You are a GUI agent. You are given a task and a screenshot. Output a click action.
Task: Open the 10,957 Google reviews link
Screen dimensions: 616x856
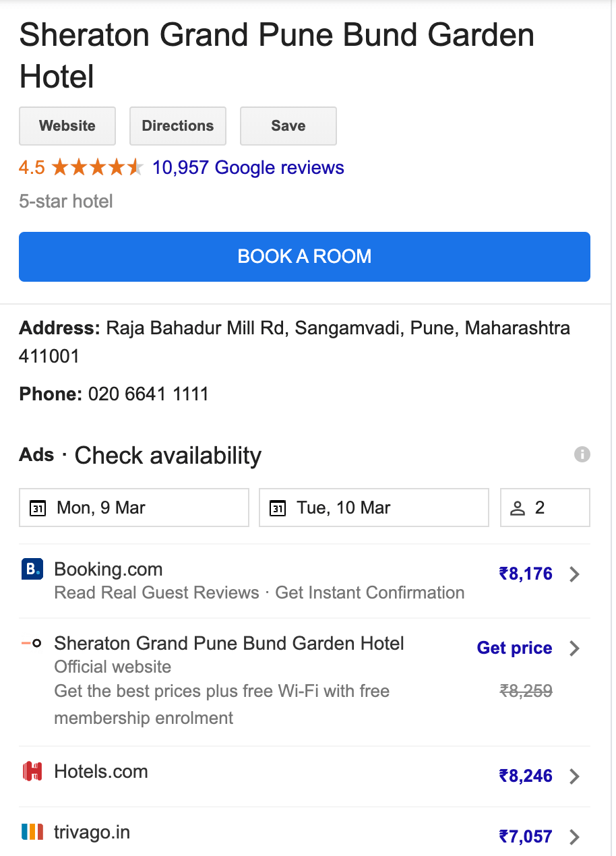coord(248,167)
